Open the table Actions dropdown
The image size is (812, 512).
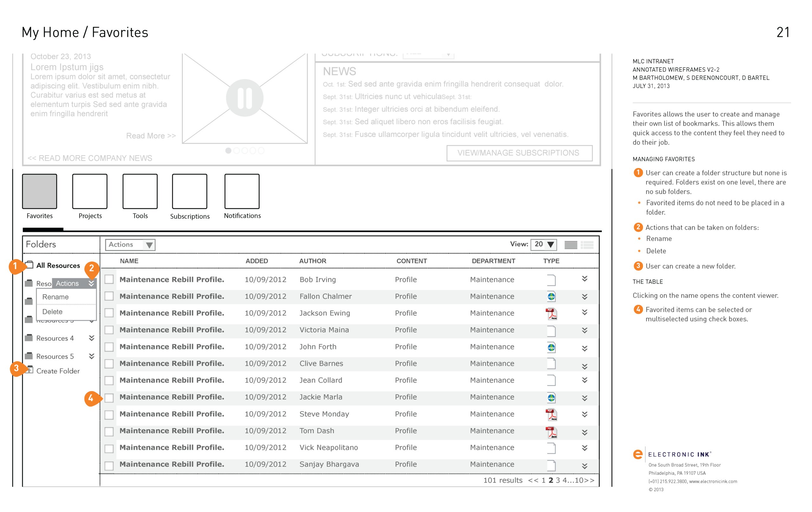(130, 245)
